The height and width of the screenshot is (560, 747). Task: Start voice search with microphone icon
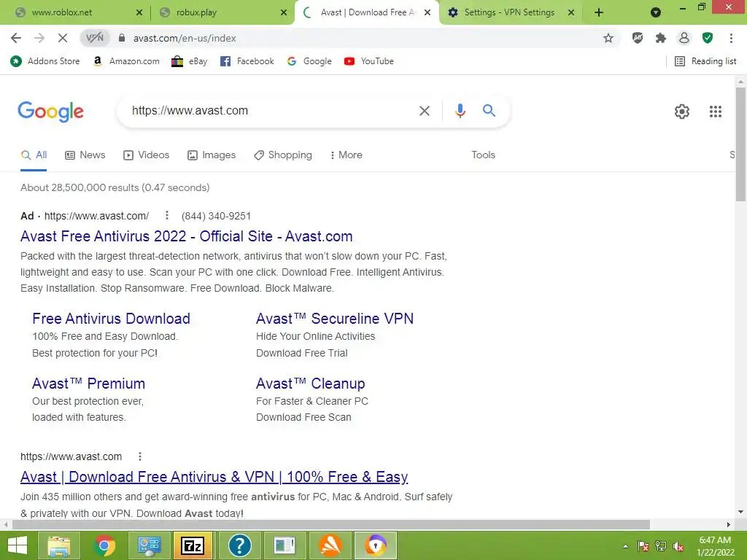click(460, 111)
